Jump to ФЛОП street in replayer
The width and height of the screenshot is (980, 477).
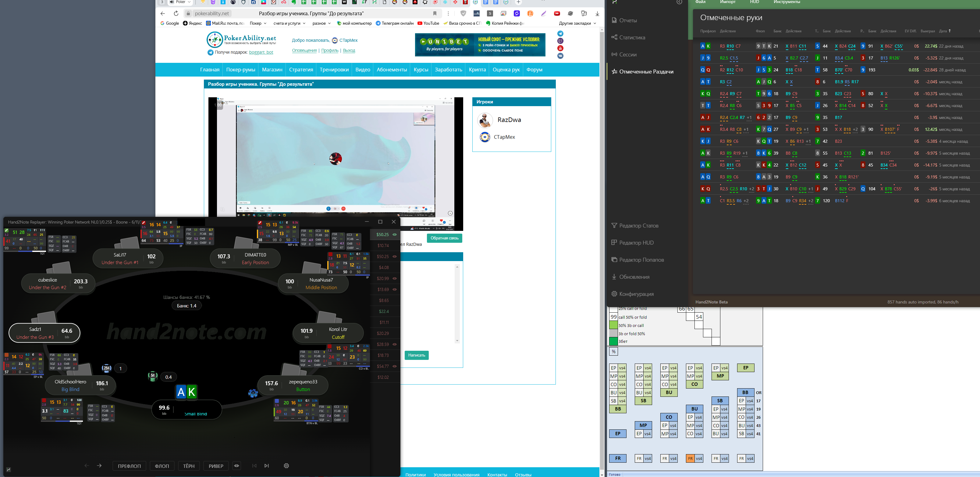click(x=162, y=466)
